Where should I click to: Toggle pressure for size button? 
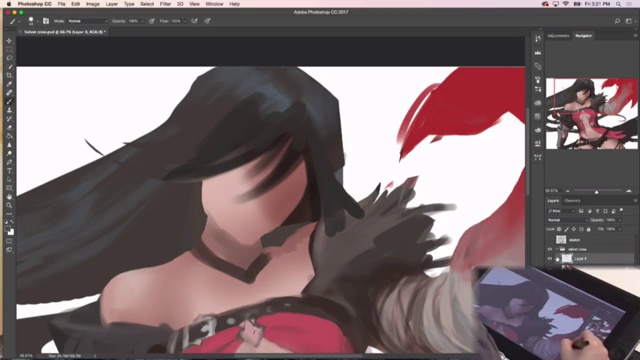[207, 21]
